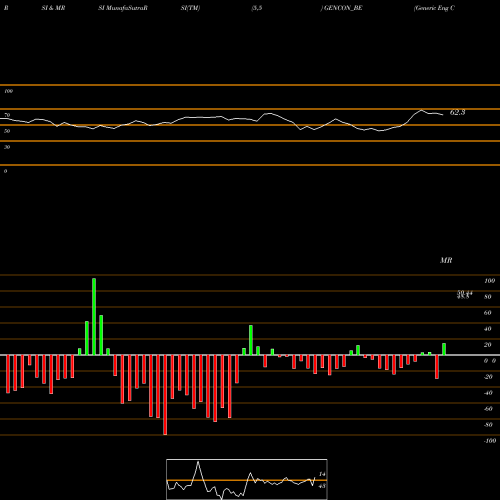This screenshot has height=500, width=500.
Task: Click the 'SI MunafaSutraR' header text
Action: click(x=123, y=8)
